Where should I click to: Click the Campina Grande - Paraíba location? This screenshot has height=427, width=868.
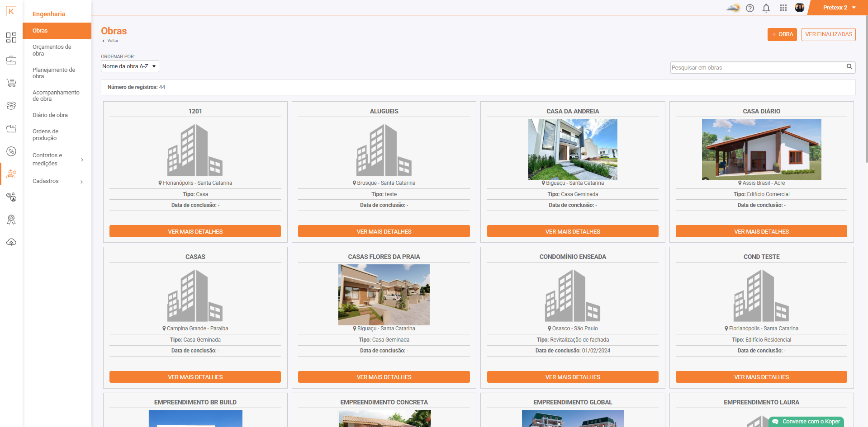[195, 328]
